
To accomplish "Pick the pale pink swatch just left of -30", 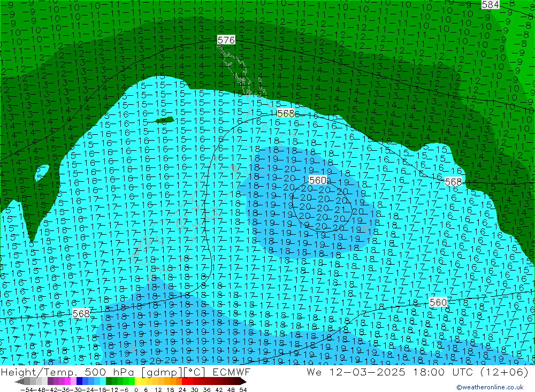I will click(x=73, y=381).
